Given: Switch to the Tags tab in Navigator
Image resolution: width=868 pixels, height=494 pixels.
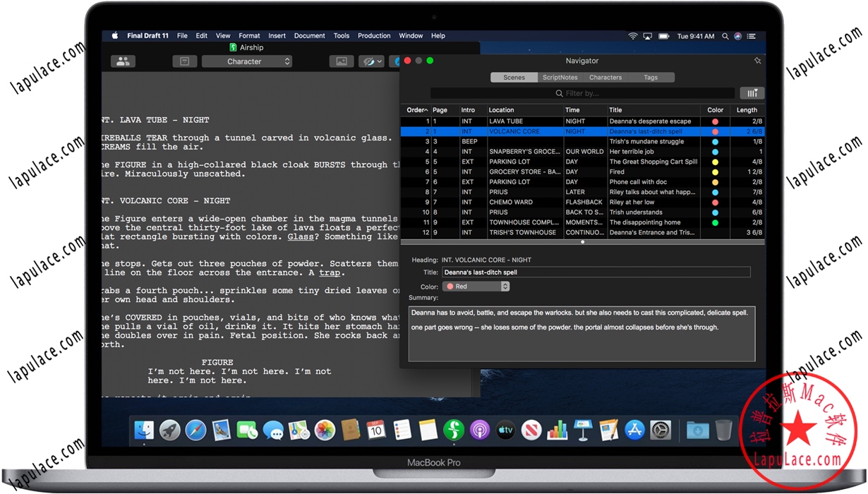Looking at the screenshot, I should click(651, 77).
